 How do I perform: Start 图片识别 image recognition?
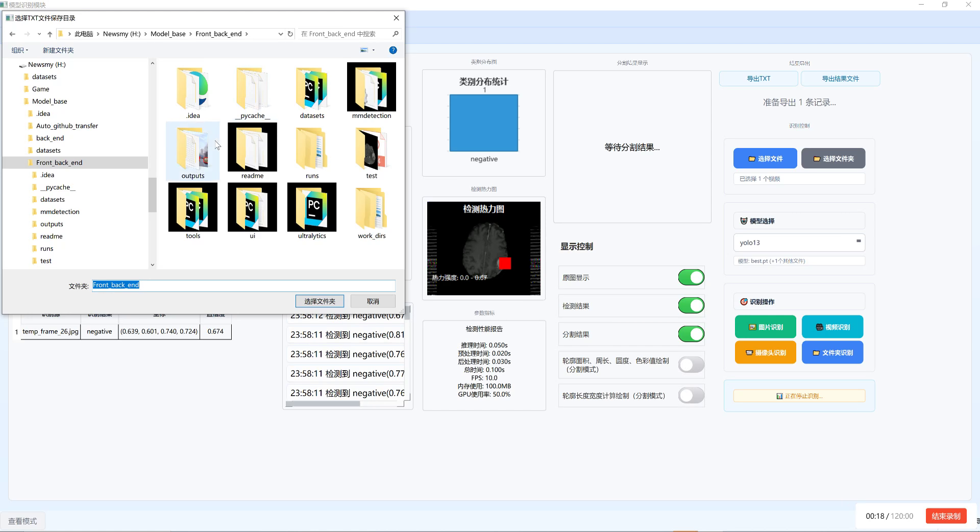tap(765, 326)
